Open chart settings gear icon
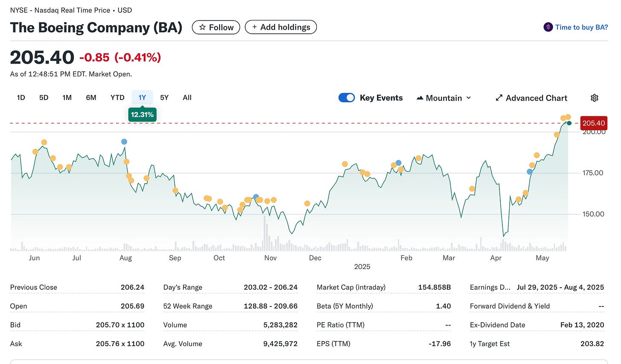This screenshot has width=621, height=364. click(x=594, y=98)
